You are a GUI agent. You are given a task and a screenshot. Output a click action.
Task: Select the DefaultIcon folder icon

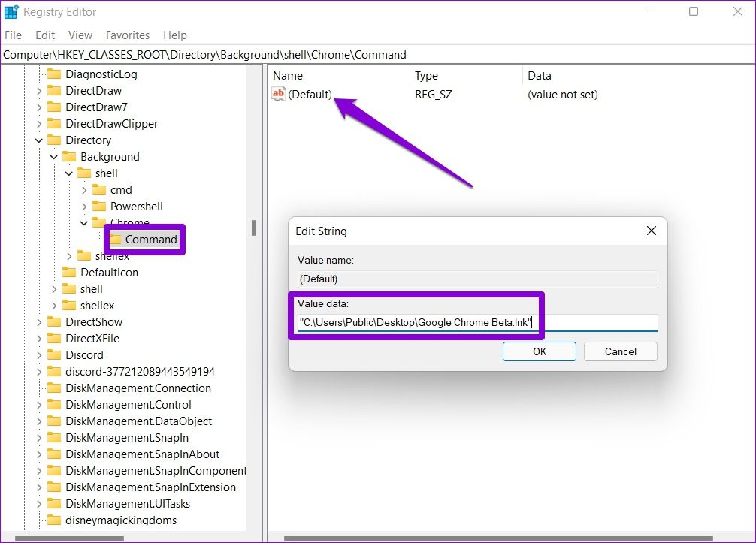pos(69,272)
